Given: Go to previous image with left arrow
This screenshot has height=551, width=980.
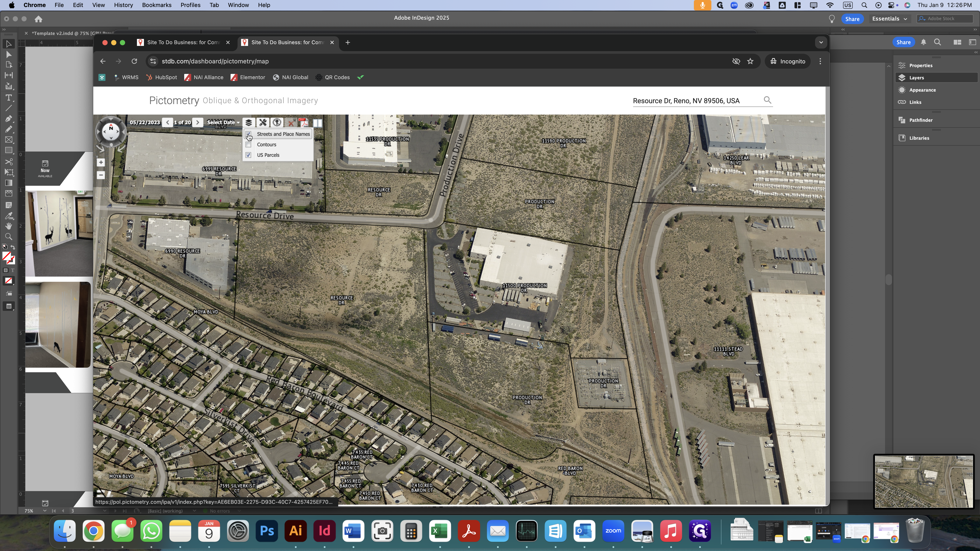Looking at the screenshot, I should [x=167, y=122].
